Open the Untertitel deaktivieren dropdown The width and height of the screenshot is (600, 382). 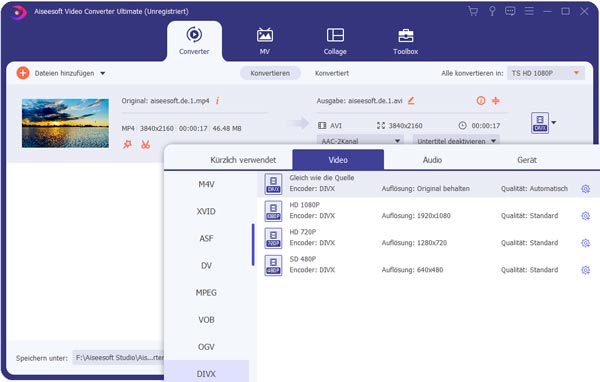(x=456, y=140)
